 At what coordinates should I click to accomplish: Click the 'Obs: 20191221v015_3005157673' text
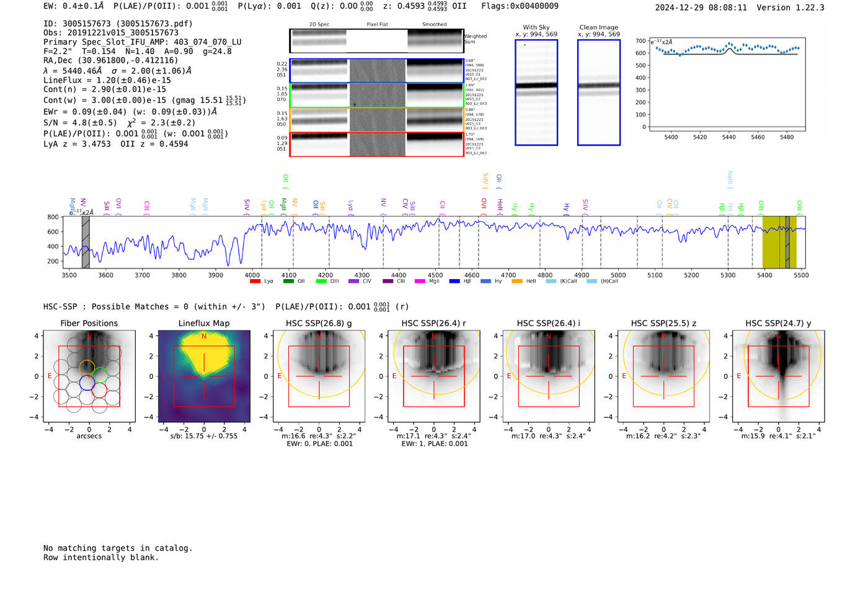(111, 33)
